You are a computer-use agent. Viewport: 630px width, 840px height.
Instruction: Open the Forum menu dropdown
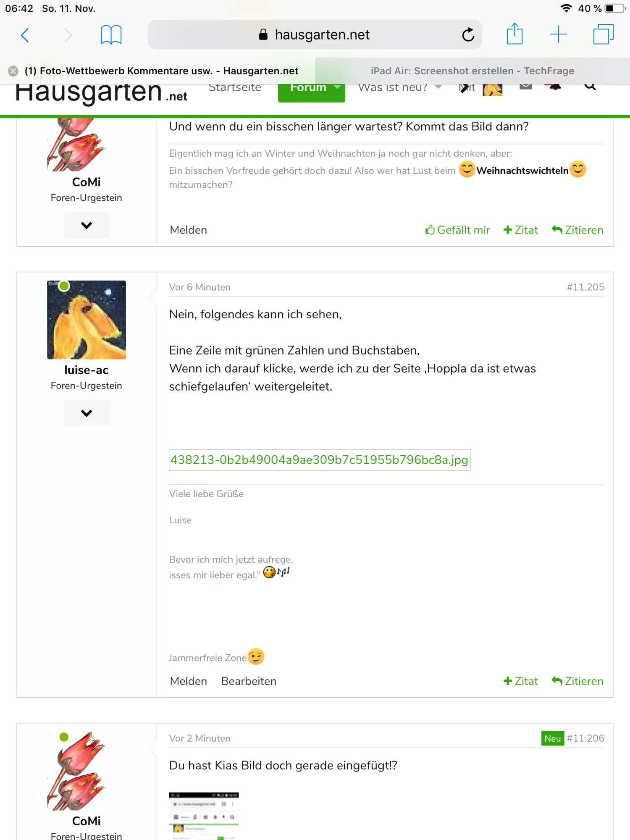[x=311, y=89]
